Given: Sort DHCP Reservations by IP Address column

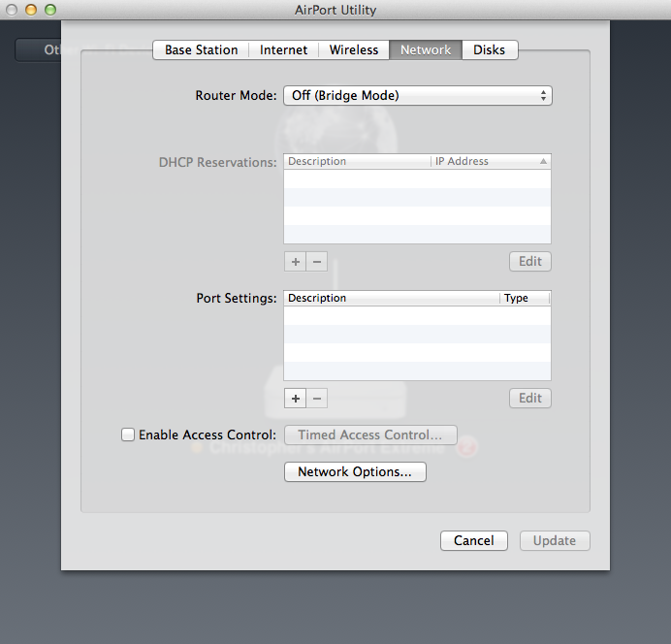Looking at the screenshot, I should [x=491, y=161].
